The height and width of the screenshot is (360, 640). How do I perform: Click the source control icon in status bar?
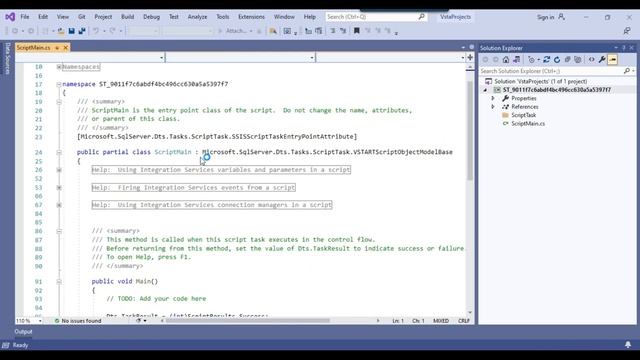[x=5, y=345]
